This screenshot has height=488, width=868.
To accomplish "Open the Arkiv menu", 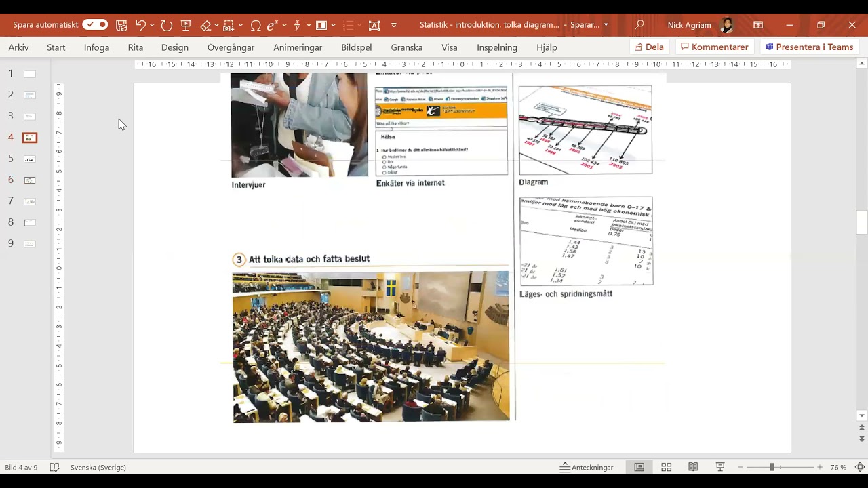I will coord(19,47).
